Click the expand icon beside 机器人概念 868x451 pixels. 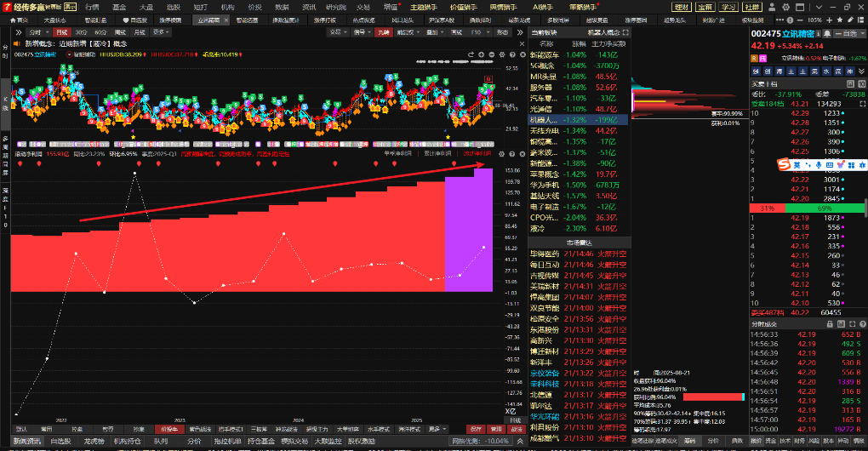[x=625, y=32]
